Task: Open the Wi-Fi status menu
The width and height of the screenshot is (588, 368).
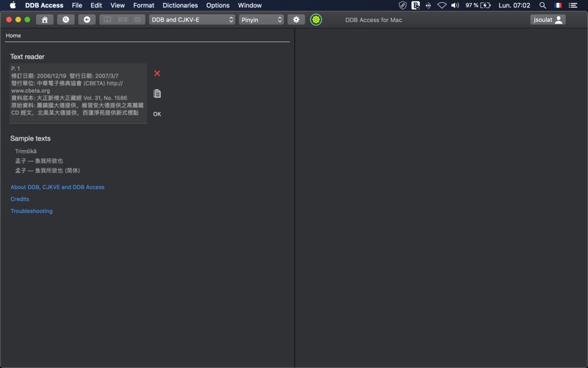Action: click(442, 5)
